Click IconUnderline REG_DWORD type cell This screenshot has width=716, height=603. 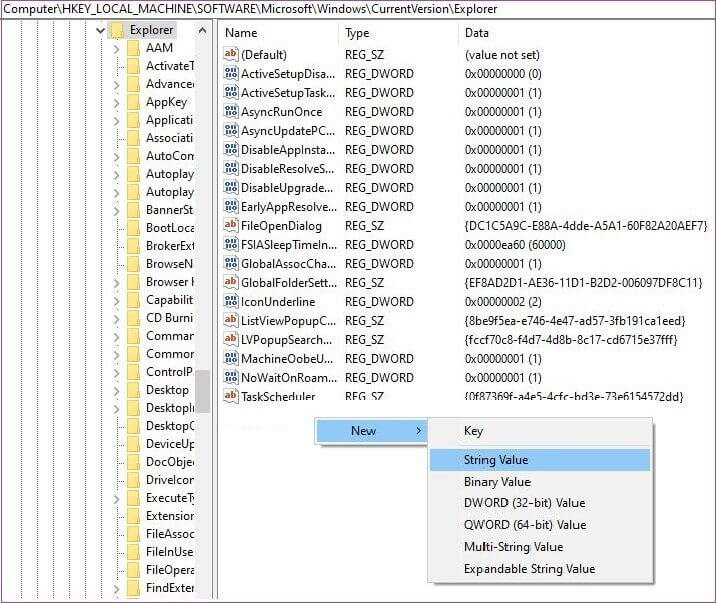379,302
